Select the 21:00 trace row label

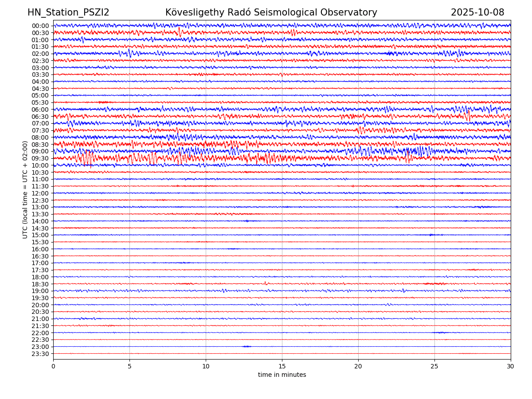(40, 319)
